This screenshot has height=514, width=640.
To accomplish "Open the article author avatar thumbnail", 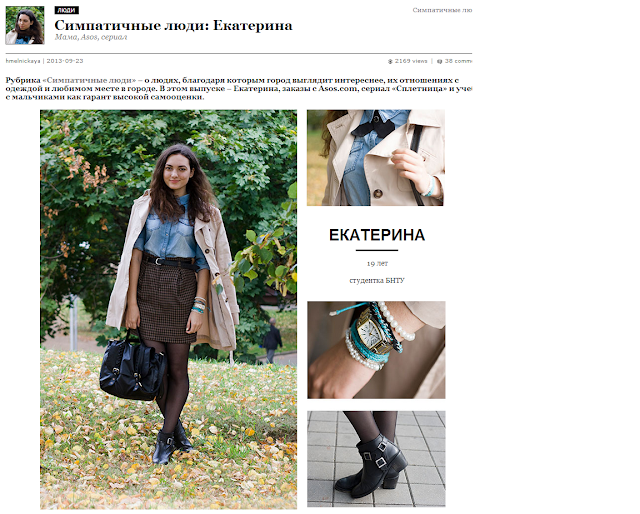I will (25, 25).
